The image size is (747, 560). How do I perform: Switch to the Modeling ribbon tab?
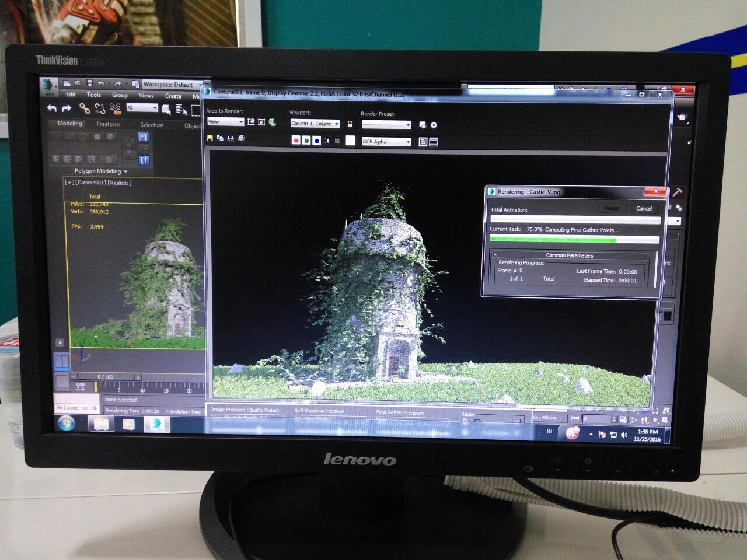click(x=69, y=124)
